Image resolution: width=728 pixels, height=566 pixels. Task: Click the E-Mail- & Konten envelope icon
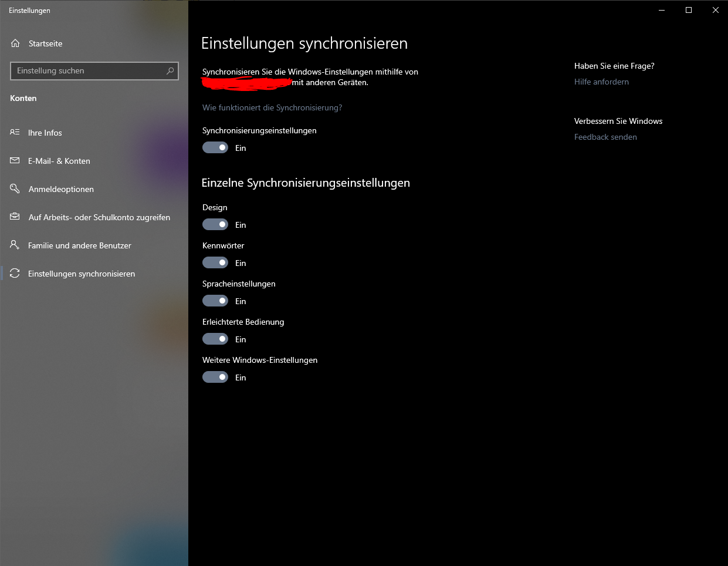[x=15, y=160]
